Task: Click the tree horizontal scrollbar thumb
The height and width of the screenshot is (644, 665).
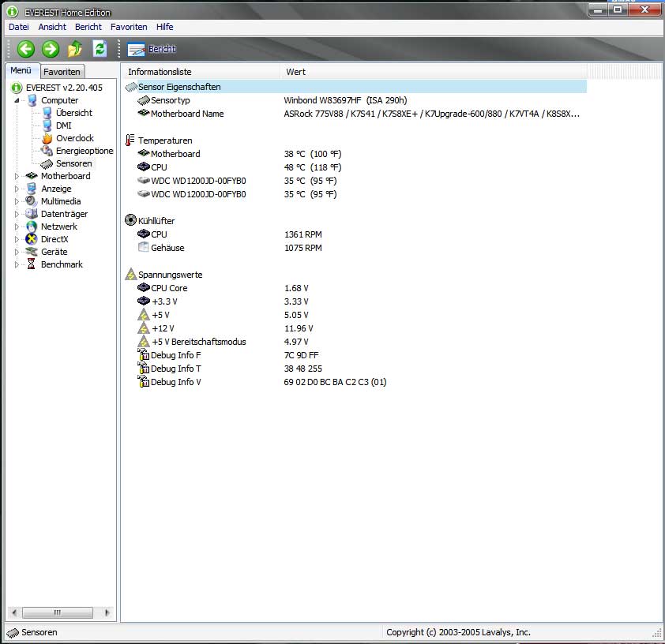Action: click(x=57, y=612)
